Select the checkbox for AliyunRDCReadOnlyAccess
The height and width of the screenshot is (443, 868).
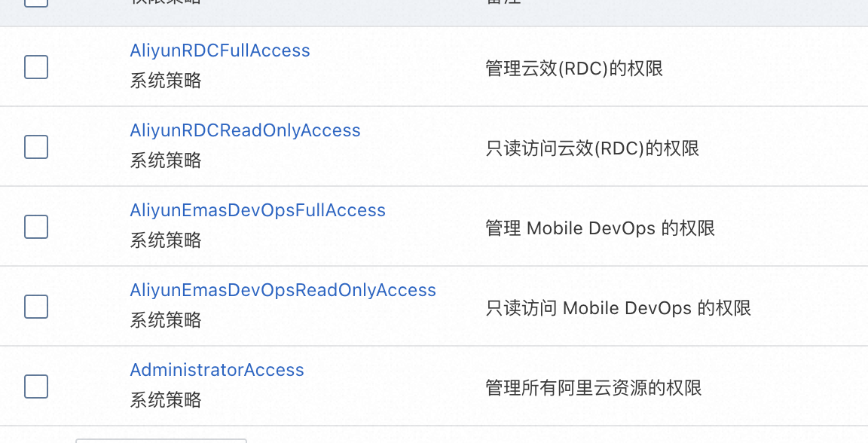(x=36, y=147)
